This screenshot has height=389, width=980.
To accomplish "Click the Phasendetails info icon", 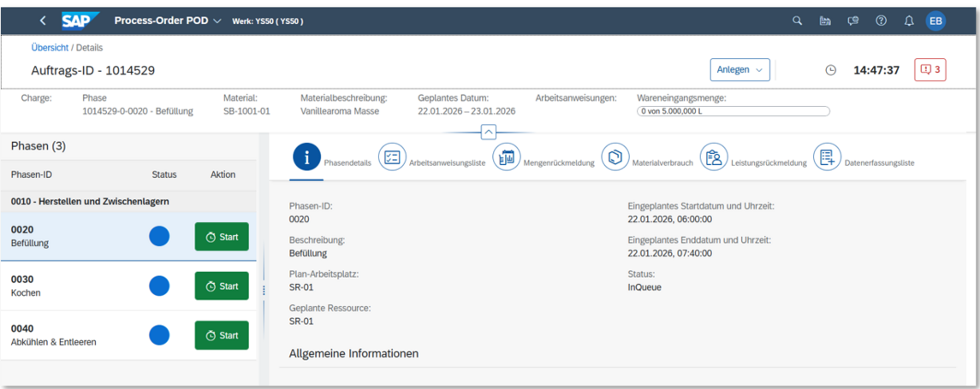I will [x=306, y=158].
